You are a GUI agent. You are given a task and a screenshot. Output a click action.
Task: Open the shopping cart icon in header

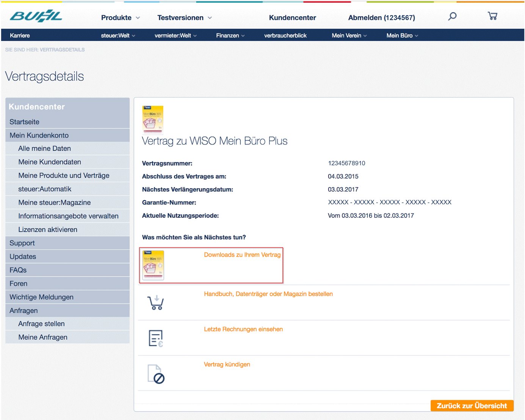click(492, 16)
